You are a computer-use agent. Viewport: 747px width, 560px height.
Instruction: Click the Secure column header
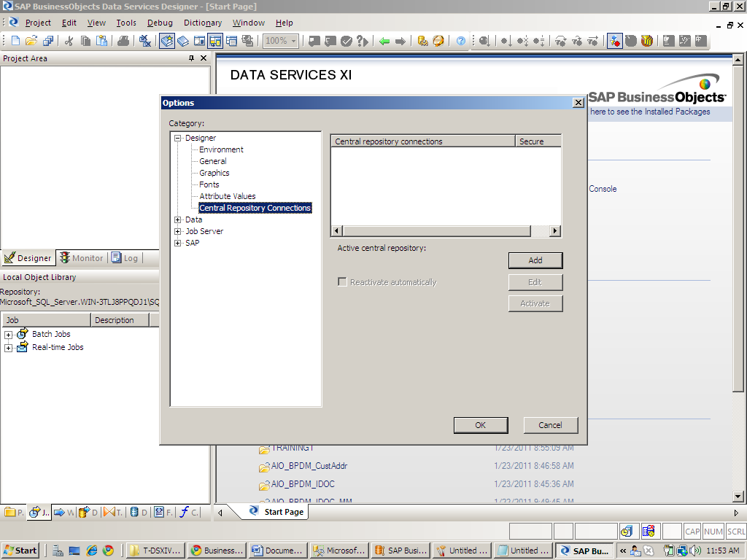point(538,141)
